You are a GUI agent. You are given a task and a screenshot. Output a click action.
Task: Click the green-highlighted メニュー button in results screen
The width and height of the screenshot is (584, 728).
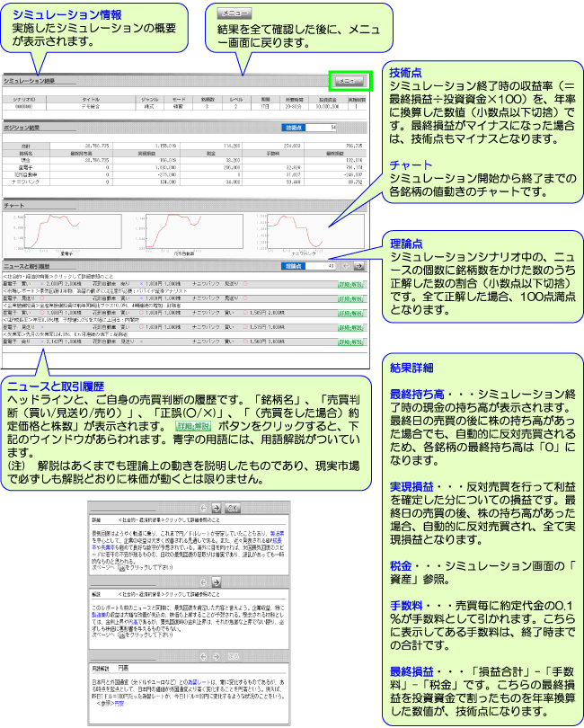350,81
